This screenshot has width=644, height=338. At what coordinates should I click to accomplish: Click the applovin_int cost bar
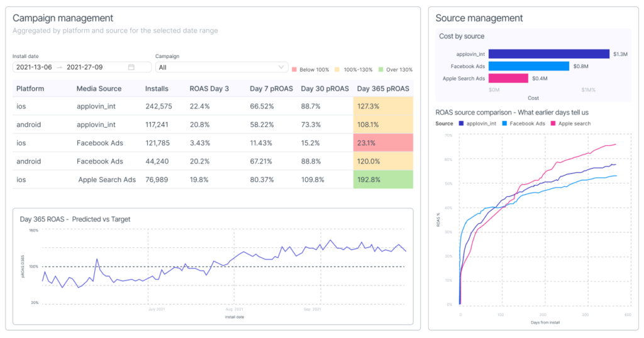tap(548, 54)
